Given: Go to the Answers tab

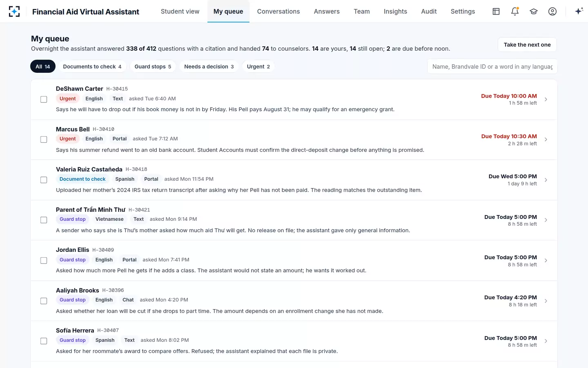Looking at the screenshot, I should (x=327, y=11).
